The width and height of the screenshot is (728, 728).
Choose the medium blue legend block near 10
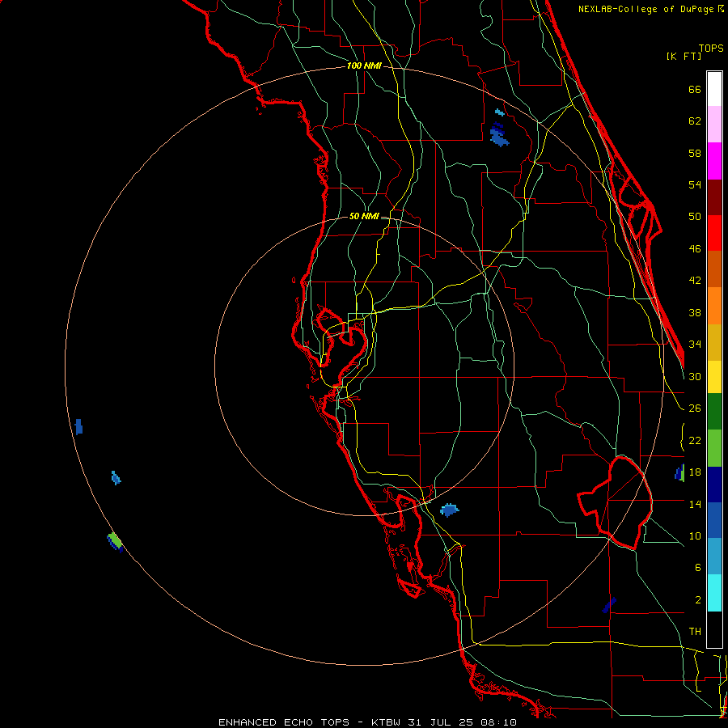coord(714,520)
